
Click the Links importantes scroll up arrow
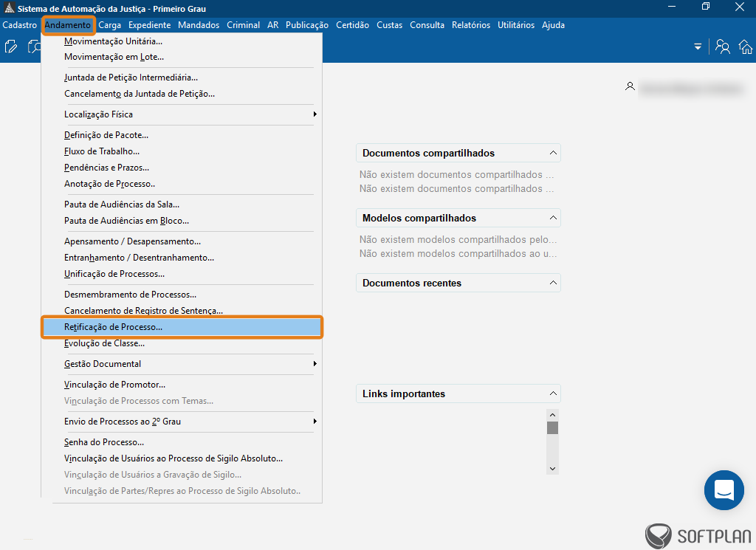(552, 415)
